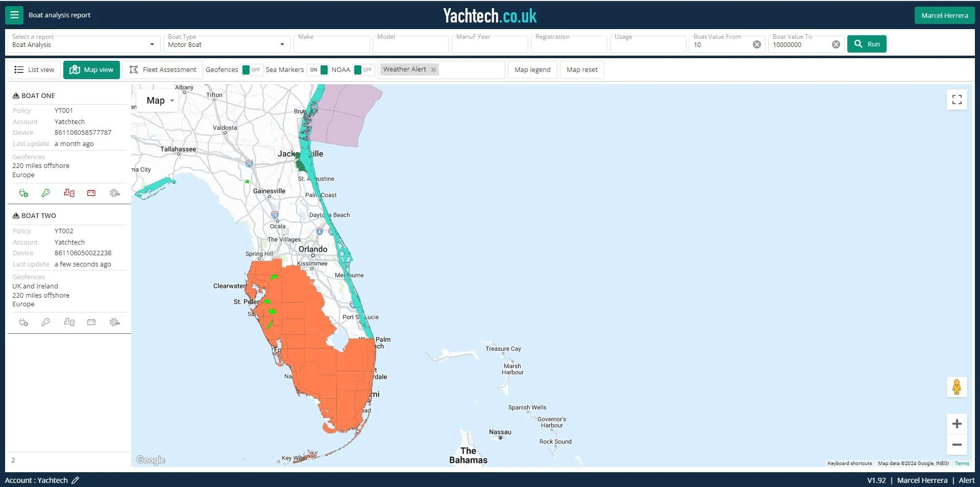Screen dimensions: 980x487
Task: Toggle fullscreen map view
Action: 957,100
